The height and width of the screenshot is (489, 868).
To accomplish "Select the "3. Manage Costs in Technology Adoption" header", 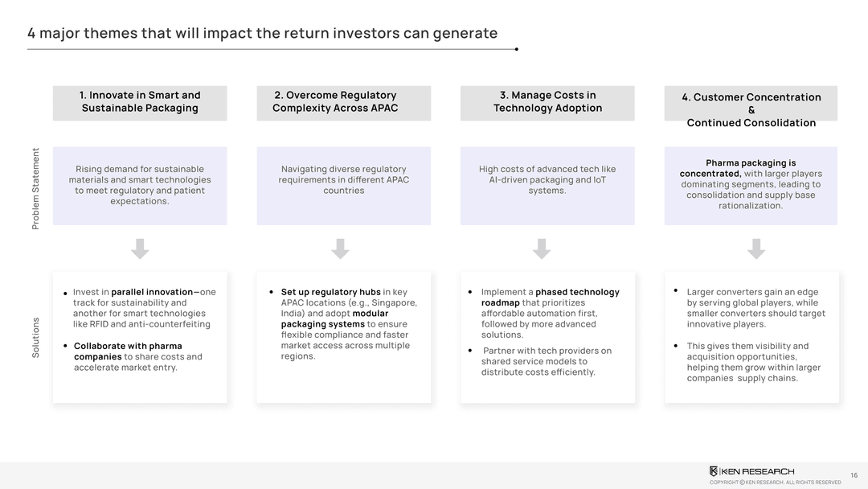I will (547, 102).
